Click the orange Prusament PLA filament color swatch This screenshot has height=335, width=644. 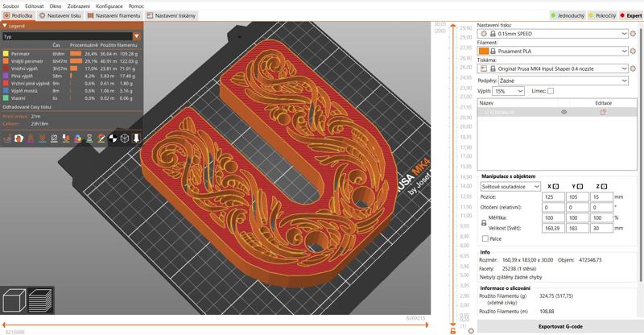click(484, 52)
